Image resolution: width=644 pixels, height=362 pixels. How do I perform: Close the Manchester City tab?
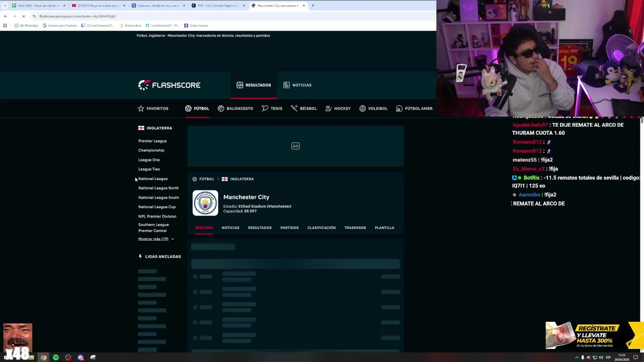[x=304, y=6]
